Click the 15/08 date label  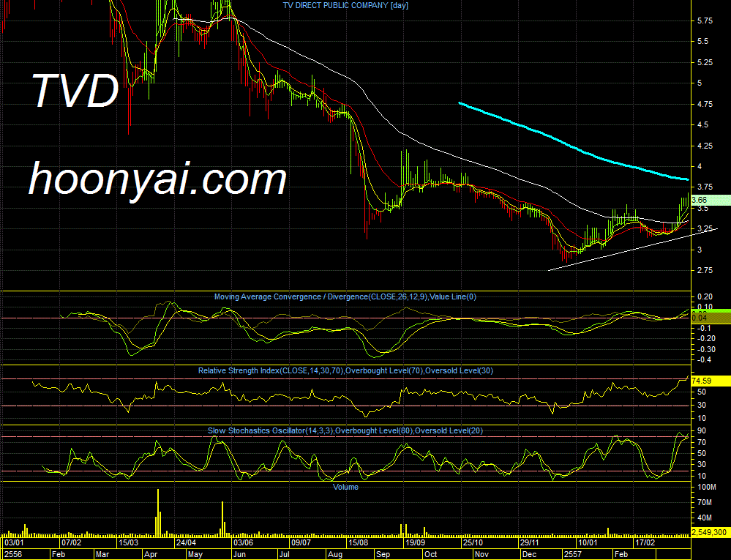(358, 543)
